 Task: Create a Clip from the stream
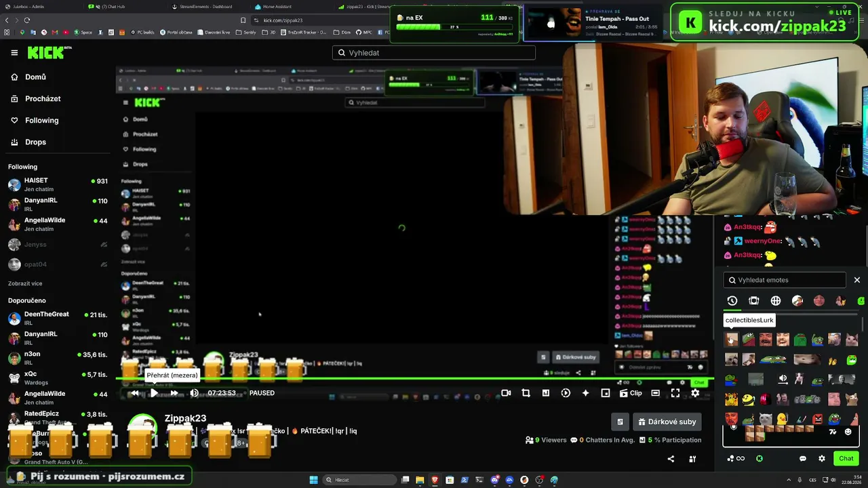click(631, 393)
